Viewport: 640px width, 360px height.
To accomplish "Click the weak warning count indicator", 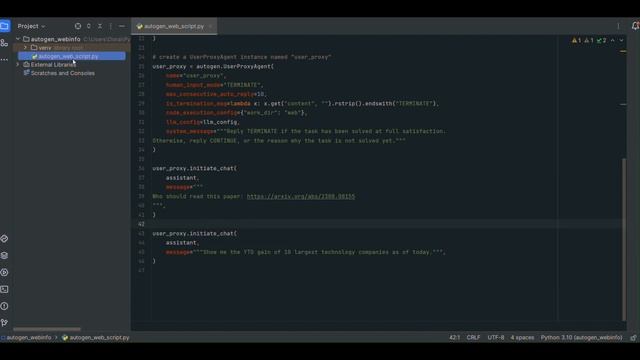I will pos(589,40).
